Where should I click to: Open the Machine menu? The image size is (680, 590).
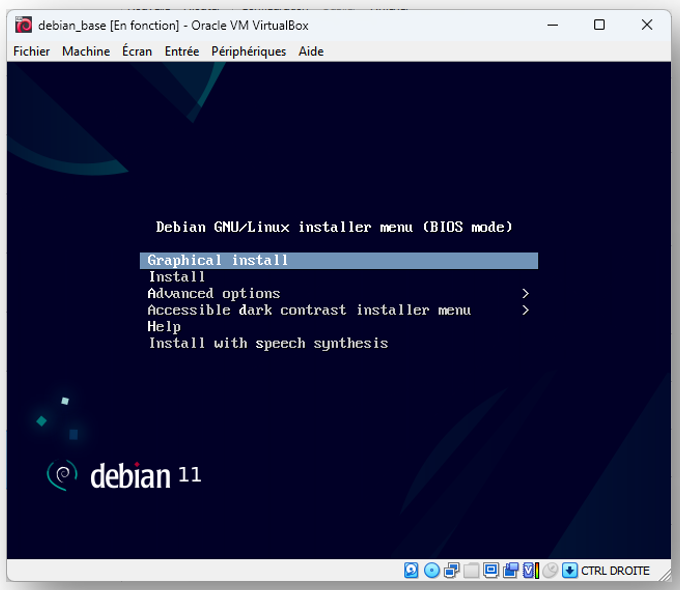[x=86, y=51]
